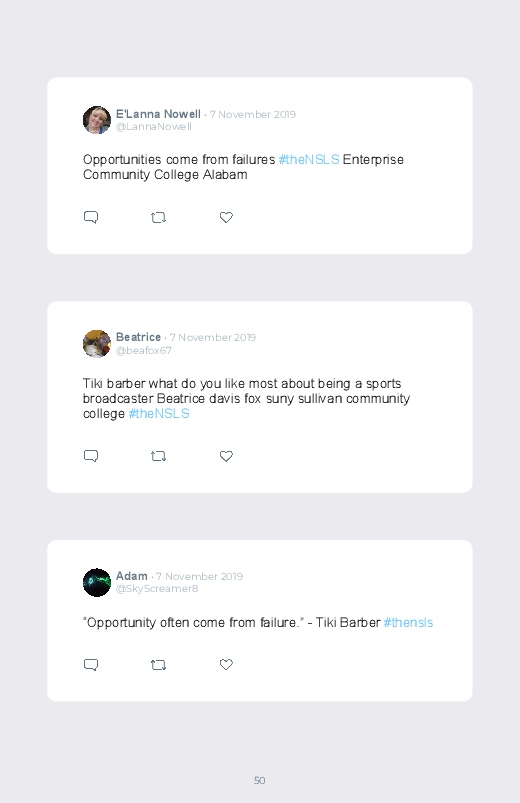Reply to E'Lanna Nowell's tweet
The height and width of the screenshot is (803, 520).
[91, 217]
